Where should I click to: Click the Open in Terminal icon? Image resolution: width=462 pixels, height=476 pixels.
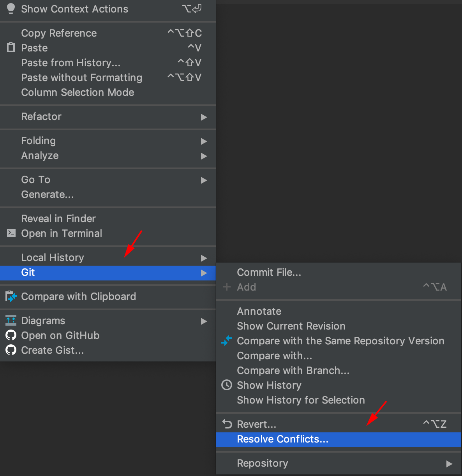click(11, 233)
